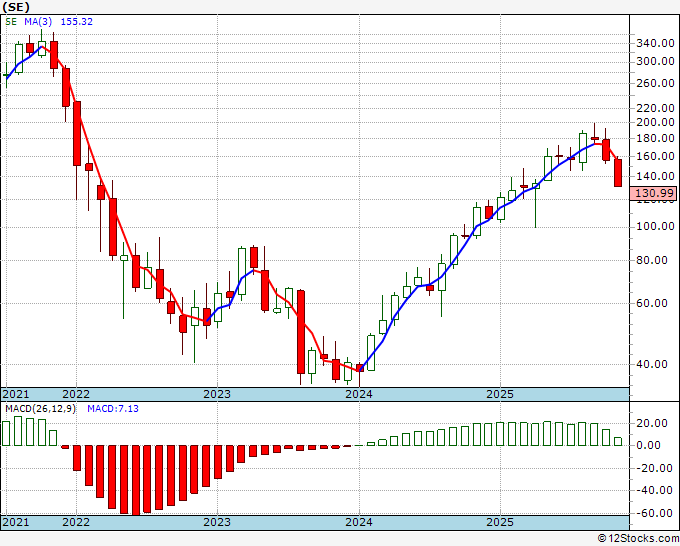
Task: Click the latest red candlestick near 130.99
Action: point(618,173)
